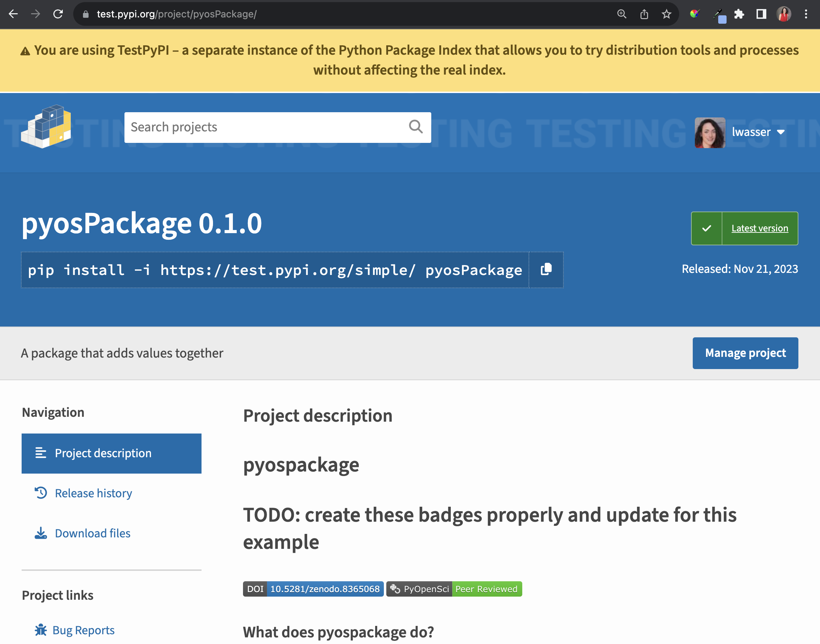Click 'A package that adds values together'
The height and width of the screenshot is (644, 820).
click(x=122, y=353)
